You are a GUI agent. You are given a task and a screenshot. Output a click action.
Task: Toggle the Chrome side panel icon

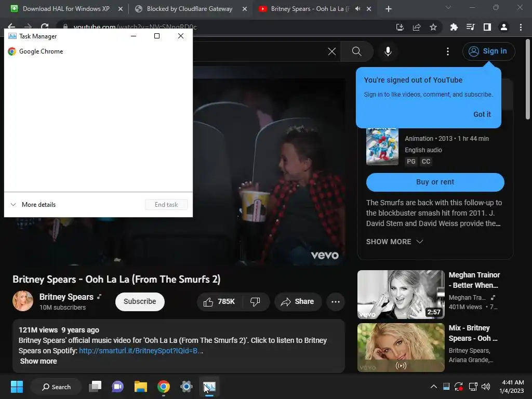487,27
